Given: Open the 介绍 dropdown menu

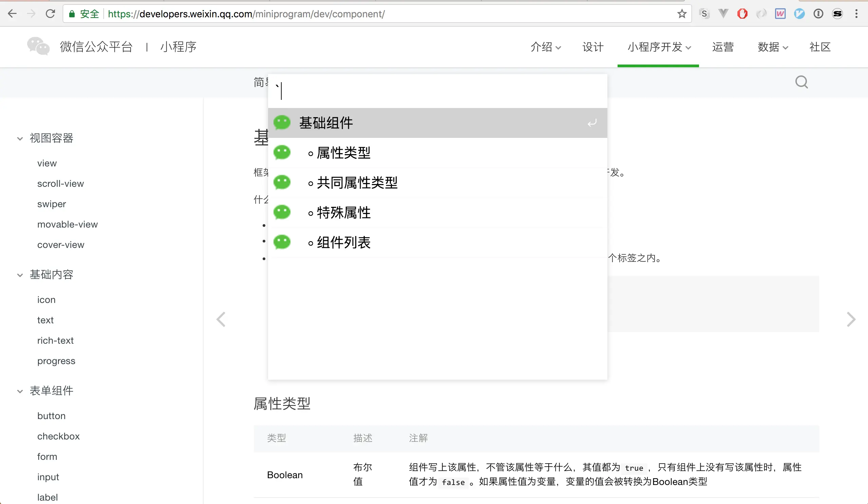Looking at the screenshot, I should tap(546, 47).
